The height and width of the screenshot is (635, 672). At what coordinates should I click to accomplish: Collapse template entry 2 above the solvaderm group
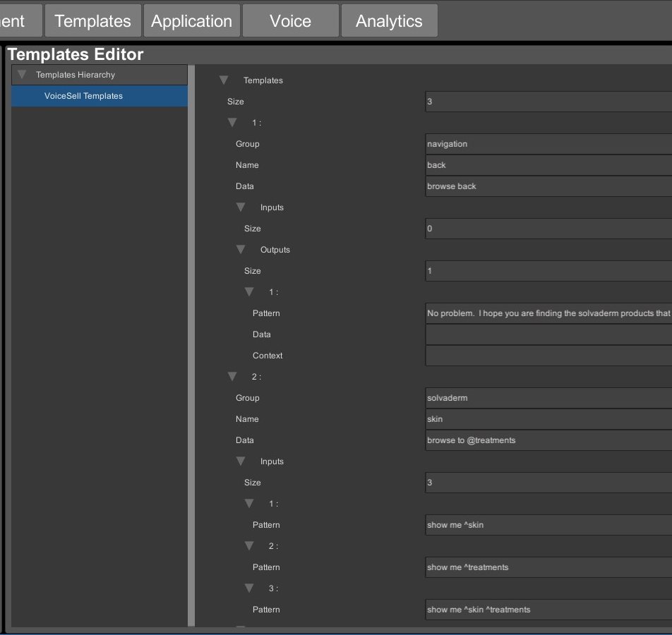[232, 377]
